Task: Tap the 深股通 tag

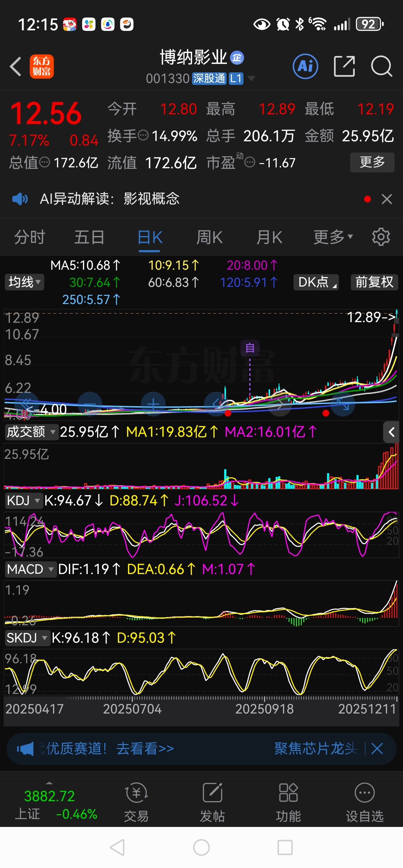Action: pyautogui.click(x=209, y=78)
